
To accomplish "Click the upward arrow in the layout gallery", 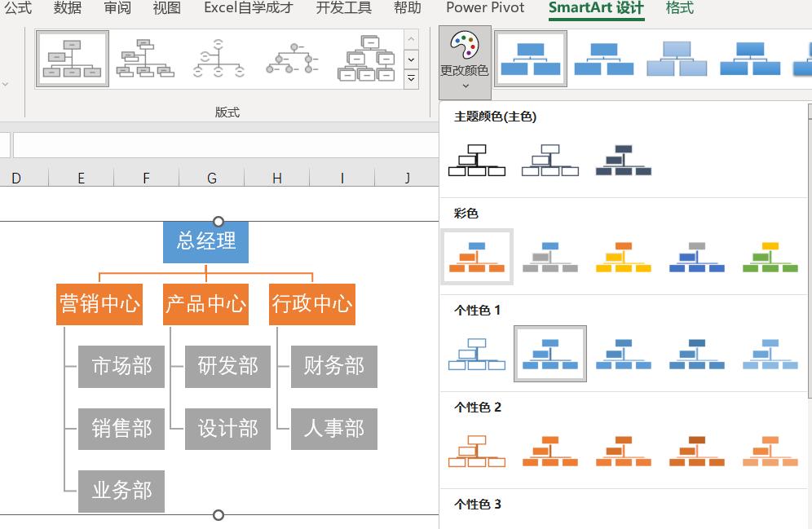I will [410, 38].
